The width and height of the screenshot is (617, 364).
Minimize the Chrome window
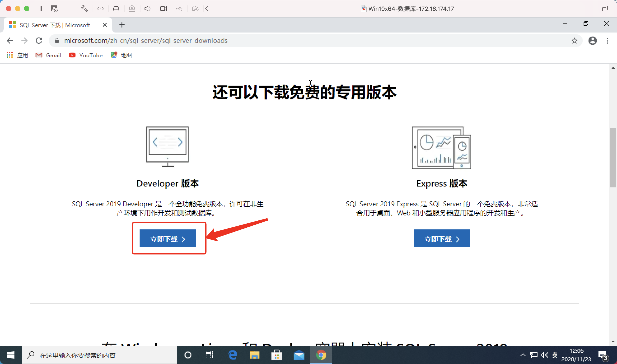[x=565, y=24]
